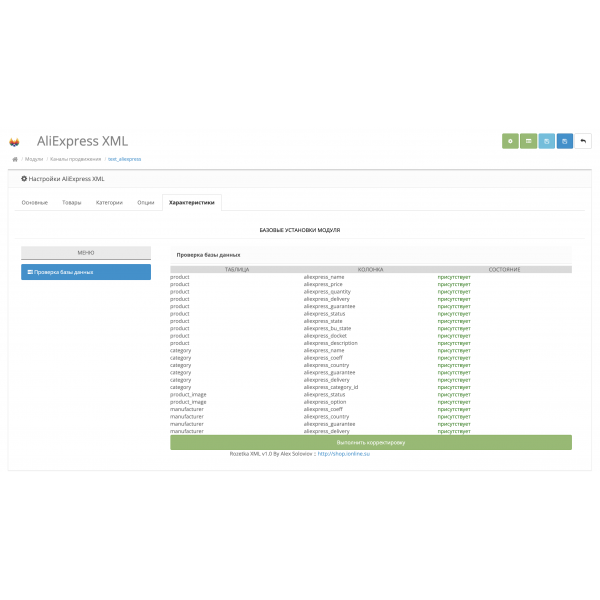
Task: Click the green Выполнить корректировку button
Action: tap(371, 442)
